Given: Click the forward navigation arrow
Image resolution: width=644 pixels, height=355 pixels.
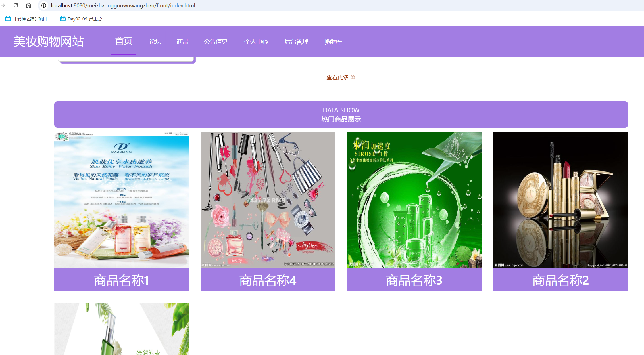Looking at the screenshot, I should [3, 5].
